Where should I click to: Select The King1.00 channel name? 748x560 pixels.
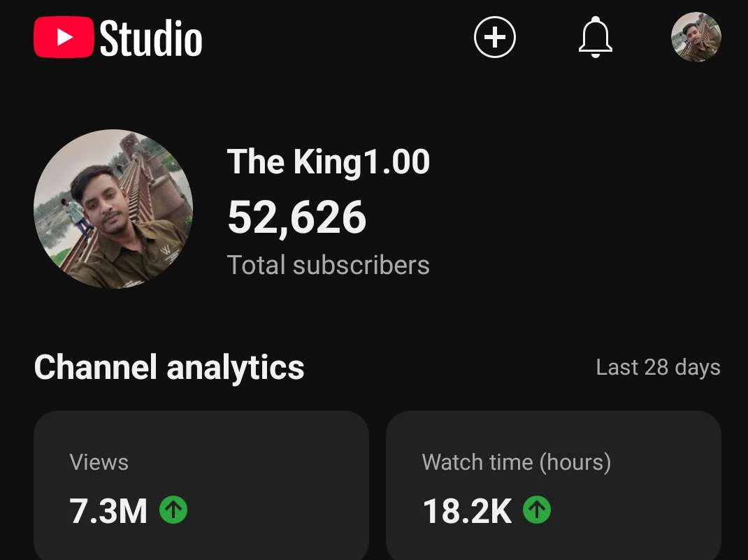pyautogui.click(x=328, y=161)
